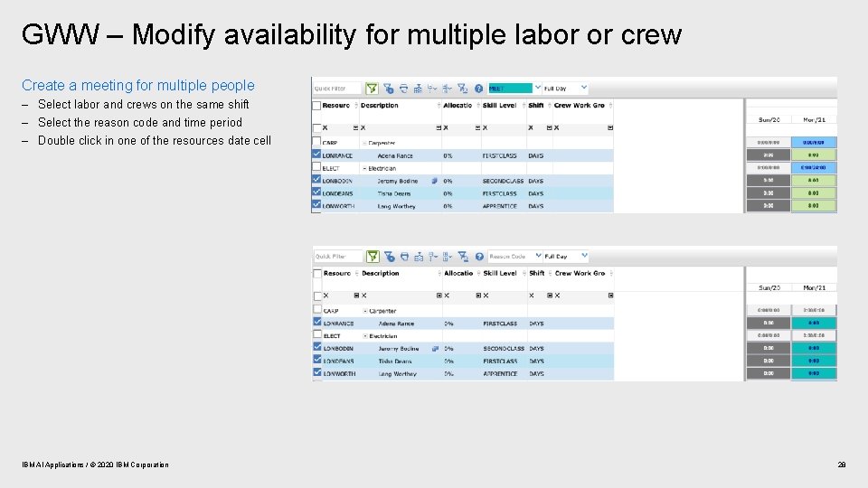Click Jeremy Bodine's note icon in lower grid
This screenshot has width=868, height=488.
tap(436, 349)
